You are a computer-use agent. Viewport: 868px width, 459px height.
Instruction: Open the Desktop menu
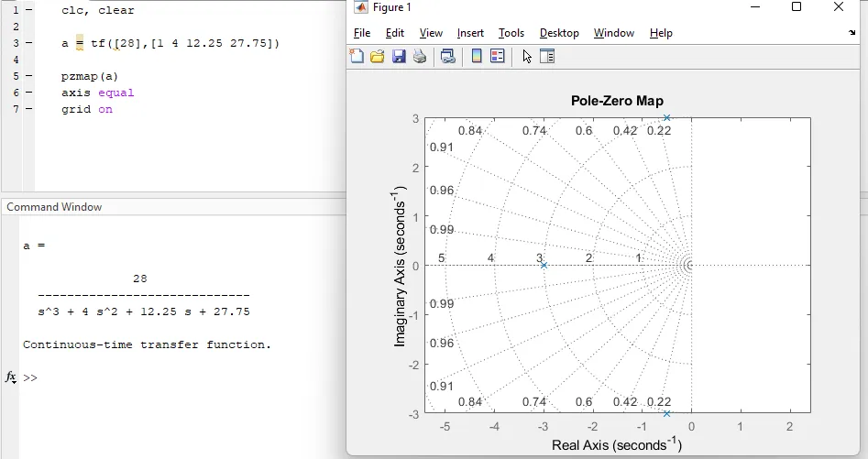[559, 33]
